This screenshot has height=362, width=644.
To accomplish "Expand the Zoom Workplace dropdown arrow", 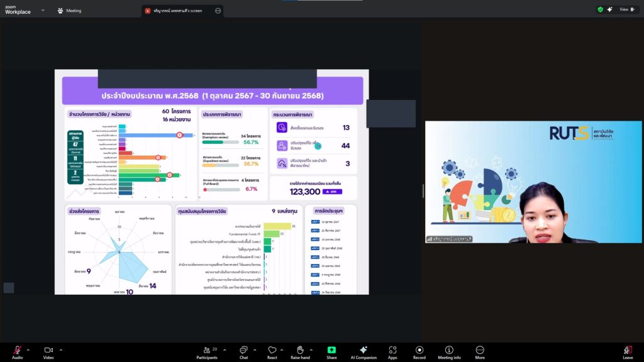I will pos(43,10).
